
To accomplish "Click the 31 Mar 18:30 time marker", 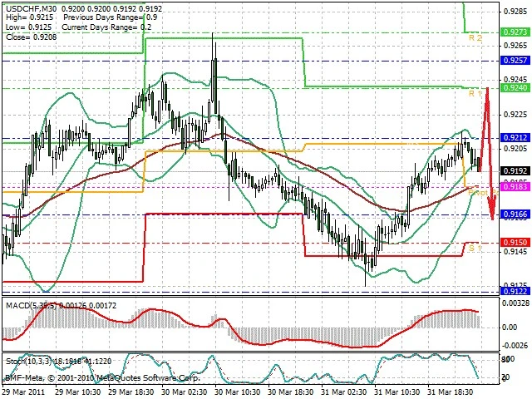I will tap(450, 392).
